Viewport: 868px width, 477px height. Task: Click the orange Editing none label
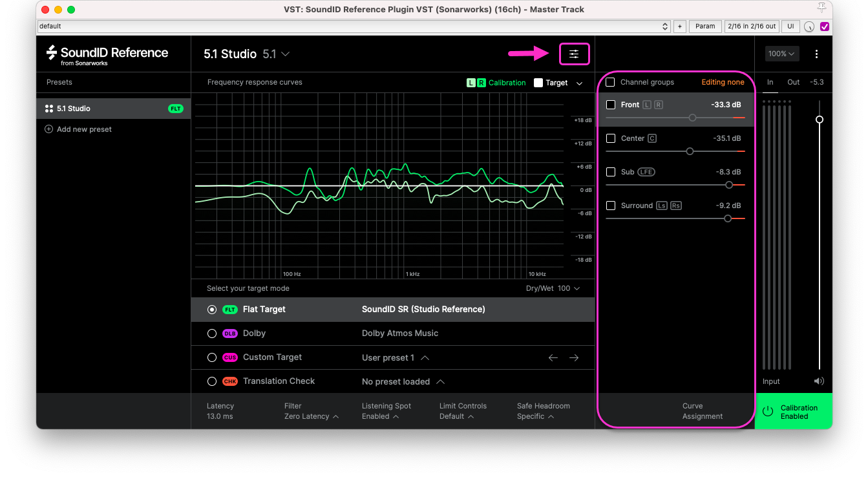coord(723,82)
